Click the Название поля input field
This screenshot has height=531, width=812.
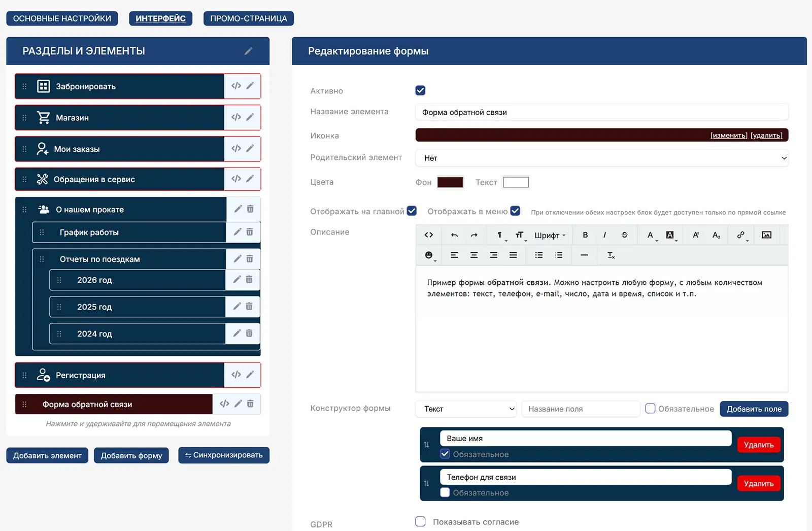pos(581,409)
